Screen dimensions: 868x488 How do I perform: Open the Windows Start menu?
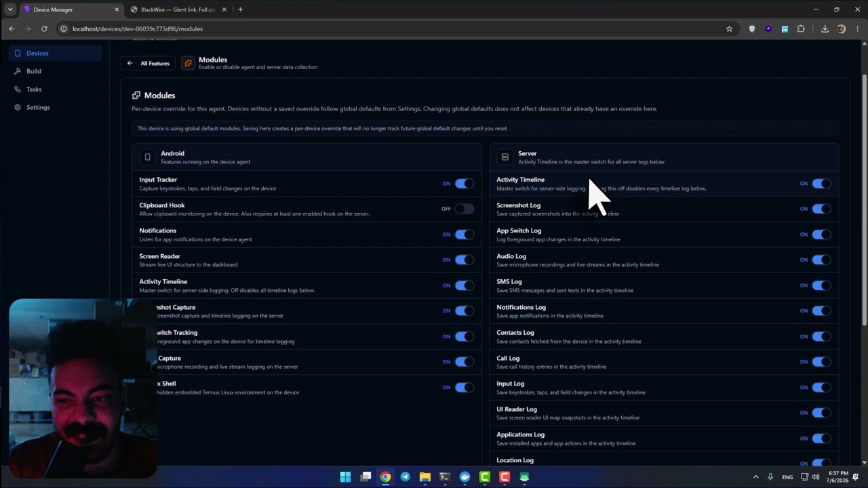click(x=345, y=476)
